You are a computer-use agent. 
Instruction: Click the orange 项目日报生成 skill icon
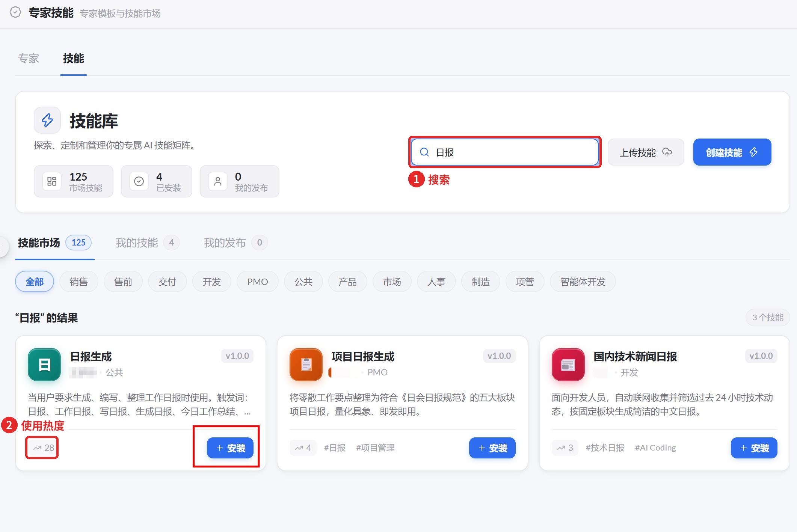pyautogui.click(x=306, y=365)
